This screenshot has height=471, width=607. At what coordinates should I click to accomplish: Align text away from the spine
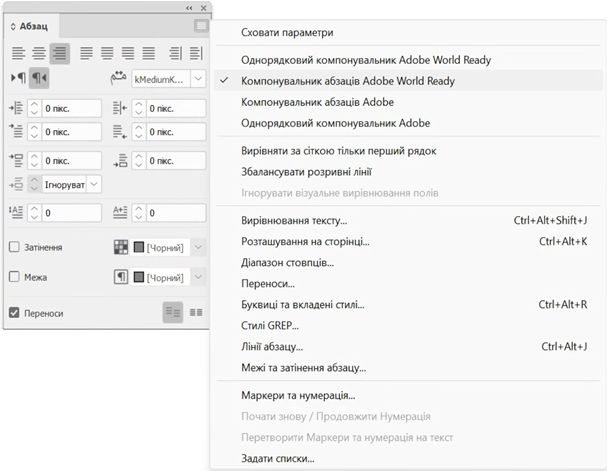click(196, 53)
